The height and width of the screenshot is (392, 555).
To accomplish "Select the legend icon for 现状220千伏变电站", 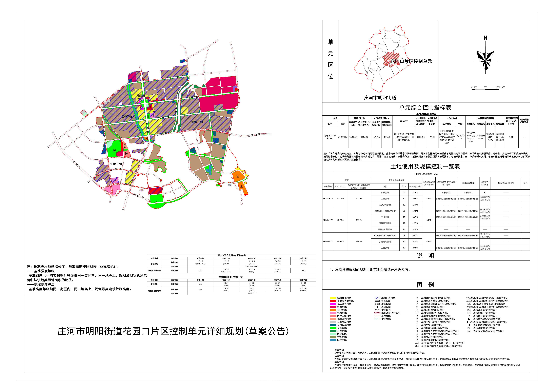I will 469,304.
